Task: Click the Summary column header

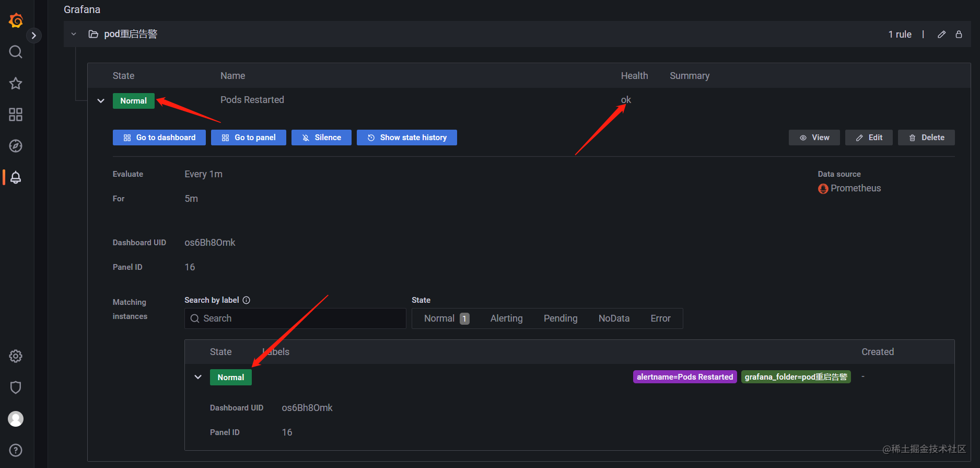Action: 690,76
